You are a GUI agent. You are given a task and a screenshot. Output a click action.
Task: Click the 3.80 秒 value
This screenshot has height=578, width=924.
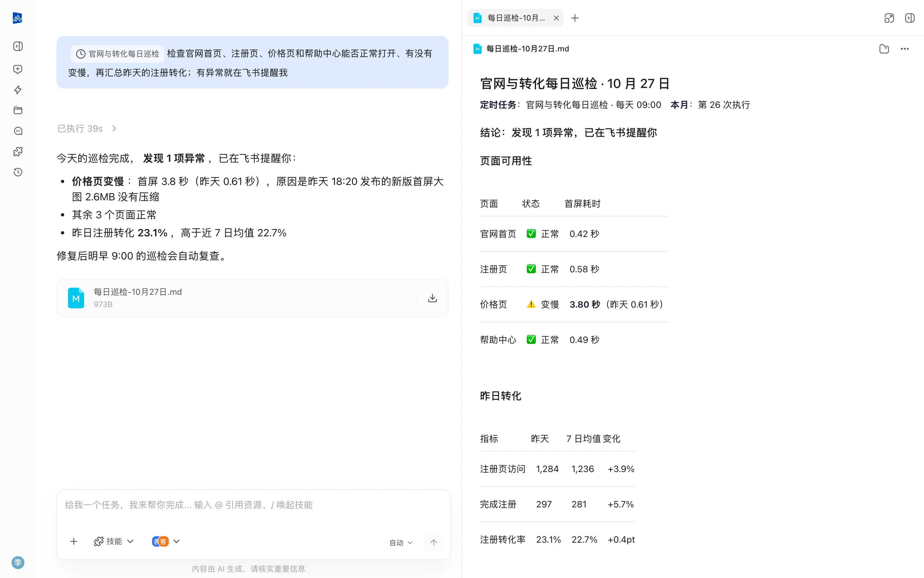[x=585, y=305]
